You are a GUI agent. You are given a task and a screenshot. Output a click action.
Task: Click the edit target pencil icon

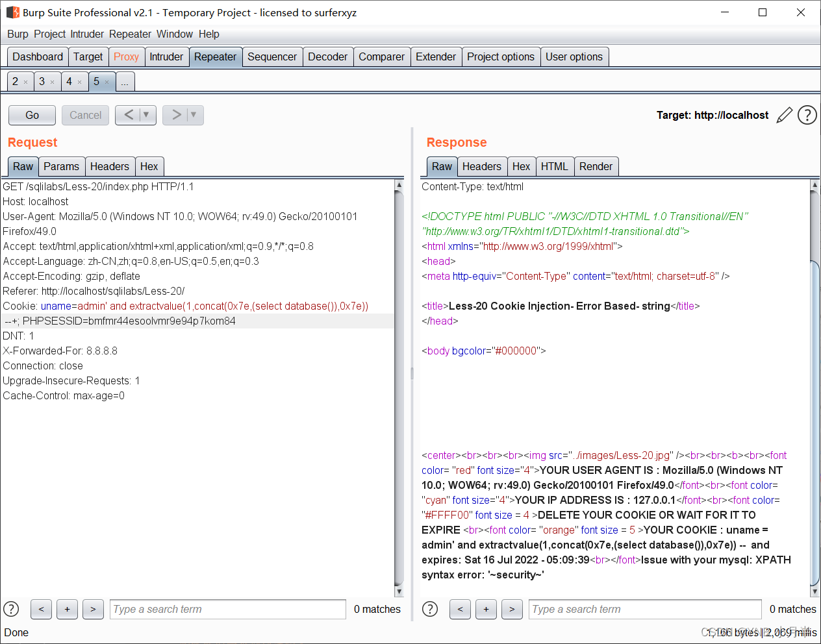[785, 115]
